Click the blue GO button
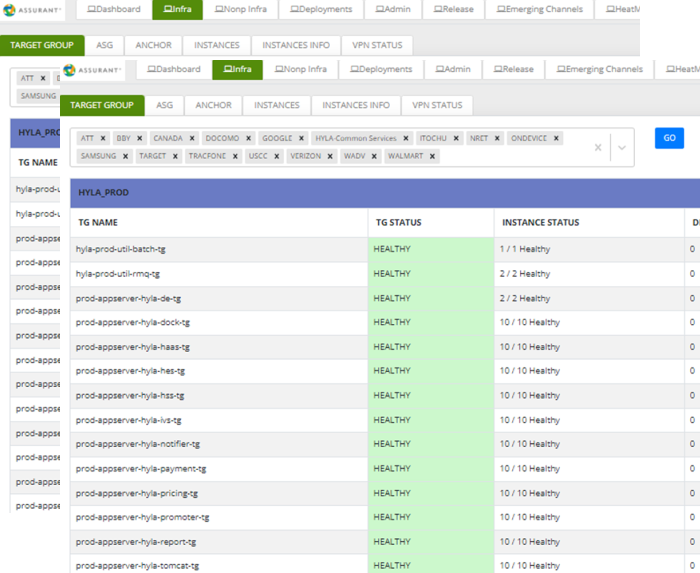This screenshot has height=573, width=700. 669,138
